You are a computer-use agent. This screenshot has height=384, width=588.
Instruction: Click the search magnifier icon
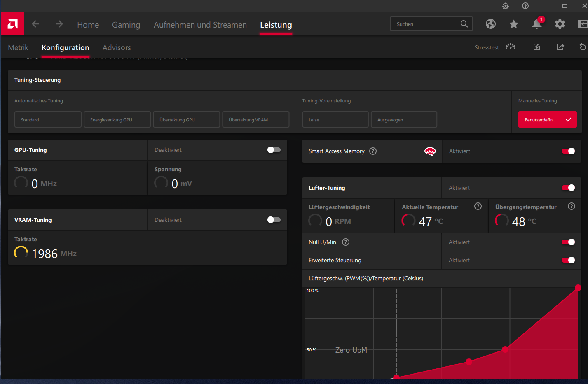[464, 24]
